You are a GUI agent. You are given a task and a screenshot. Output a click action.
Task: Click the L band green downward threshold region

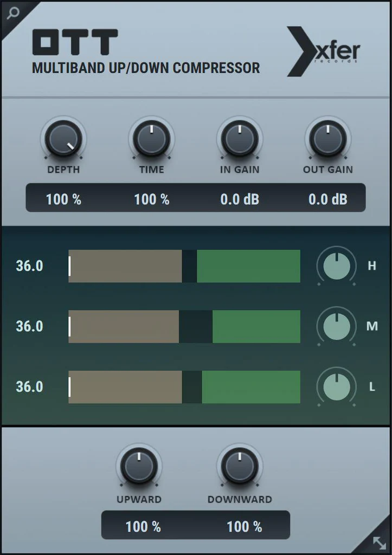[x=251, y=387]
